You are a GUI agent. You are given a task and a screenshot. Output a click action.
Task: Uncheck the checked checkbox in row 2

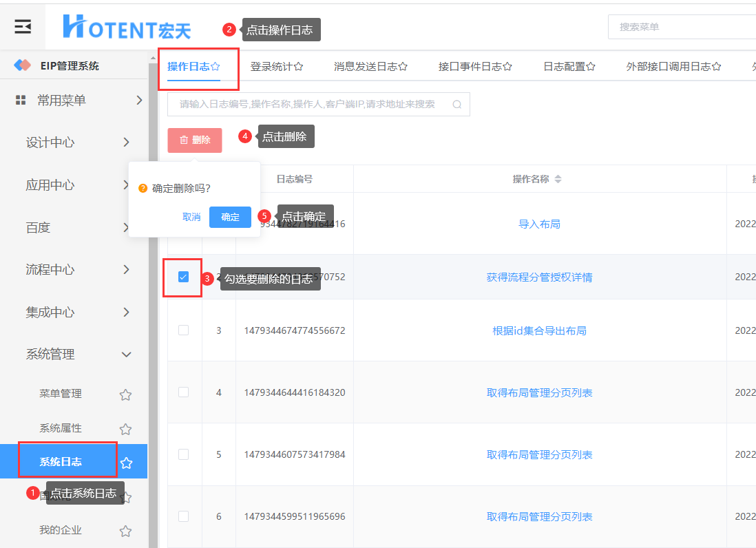click(183, 277)
